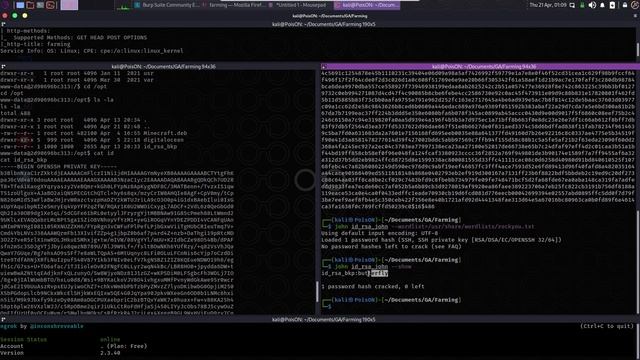Open the clock showing Thu 21 Apr

tap(548, 5)
